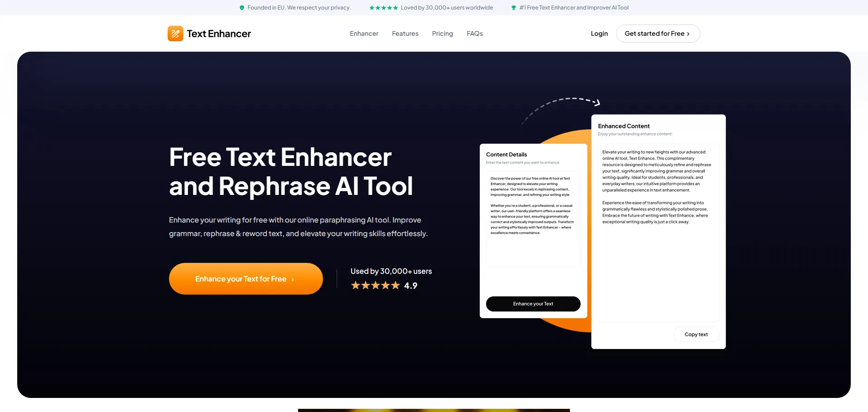This screenshot has width=868, height=412.
Task: Click the green privacy shield icon
Action: (x=242, y=8)
